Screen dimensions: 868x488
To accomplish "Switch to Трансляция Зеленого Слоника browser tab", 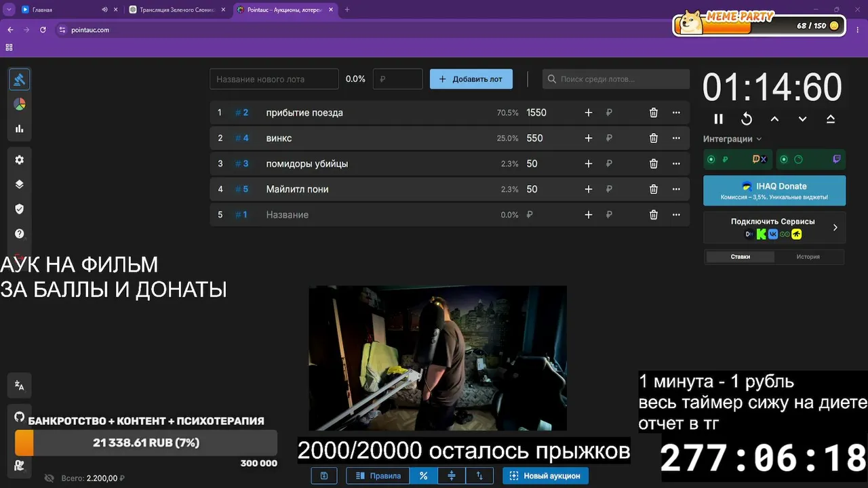I will 176,10.
